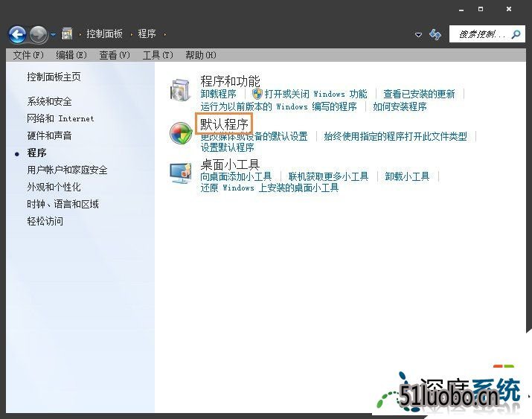Open 用户帐户和家庭安全 in sidebar
532x419 pixels.
pyautogui.click(x=67, y=170)
